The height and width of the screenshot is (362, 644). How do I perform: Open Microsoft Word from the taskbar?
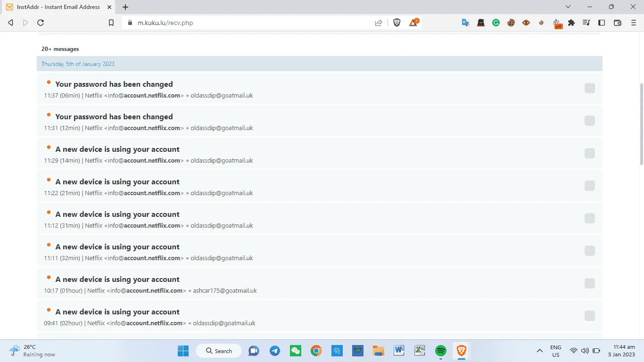399,351
